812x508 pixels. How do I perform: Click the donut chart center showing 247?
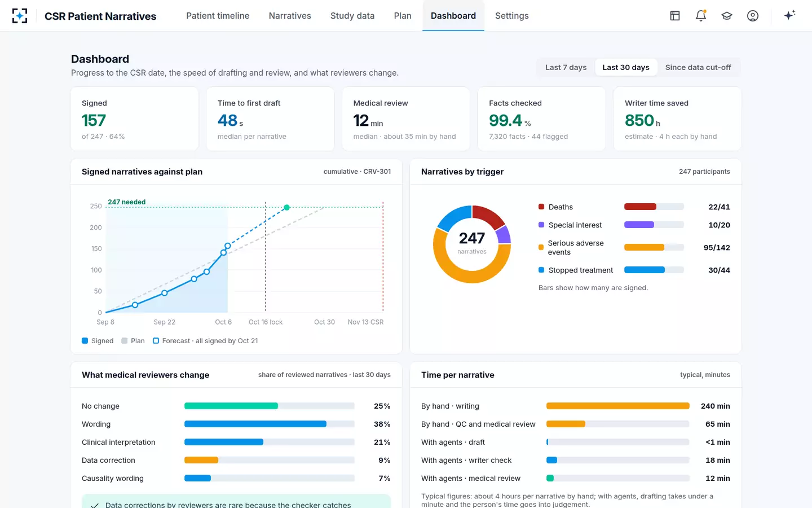472,243
